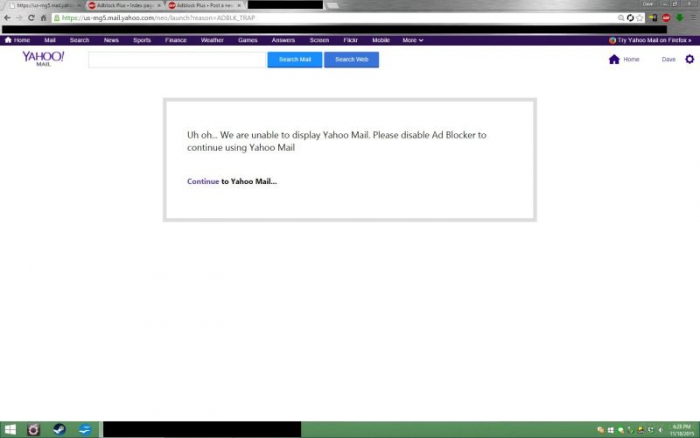This screenshot has width=700, height=438.
Task: Click the Continue link to Yahoo Mail
Action: coord(203,181)
